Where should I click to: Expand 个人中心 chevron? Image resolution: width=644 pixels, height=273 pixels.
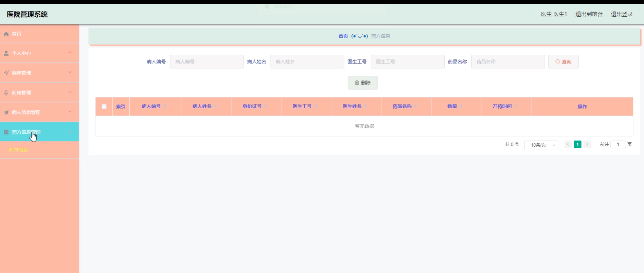(x=70, y=52)
